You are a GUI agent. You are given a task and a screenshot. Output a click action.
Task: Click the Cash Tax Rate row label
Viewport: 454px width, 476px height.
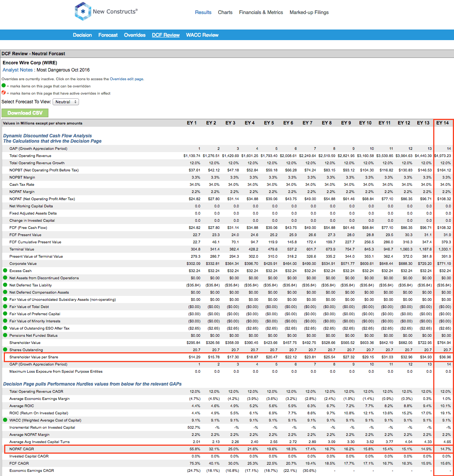tap(22, 185)
